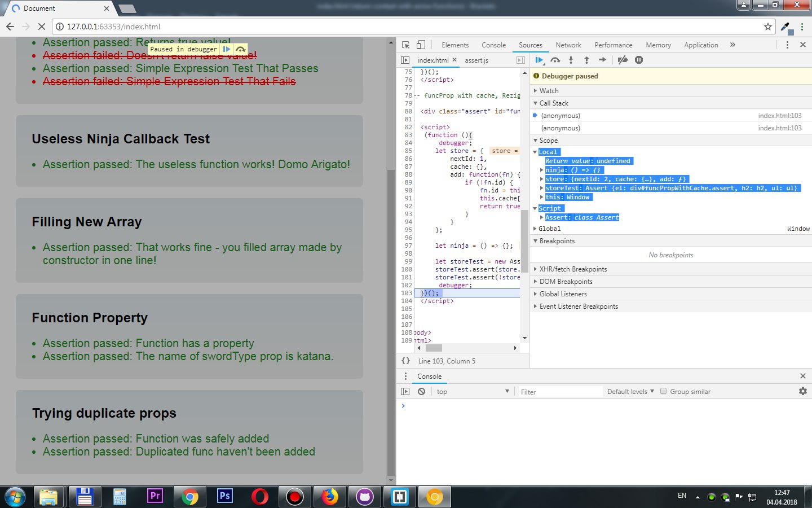Viewport: 812px width, 508px height.
Task: Activate the inspect element picker icon
Action: point(405,45)
